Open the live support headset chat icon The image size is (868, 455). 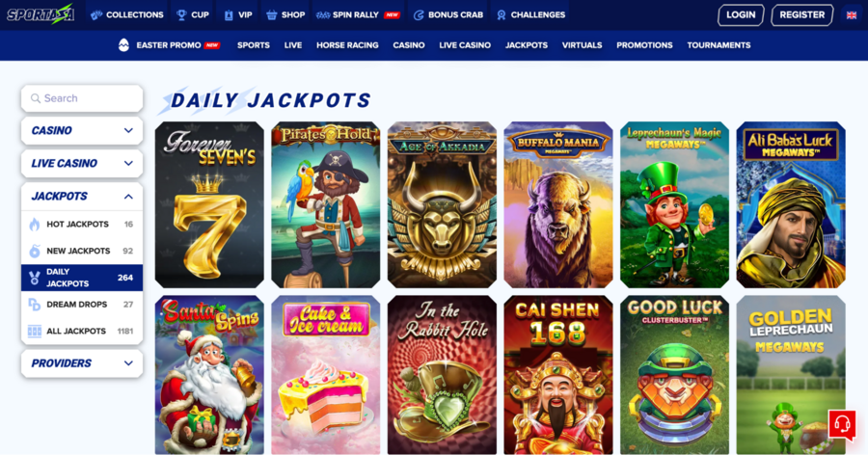(842, 424)
